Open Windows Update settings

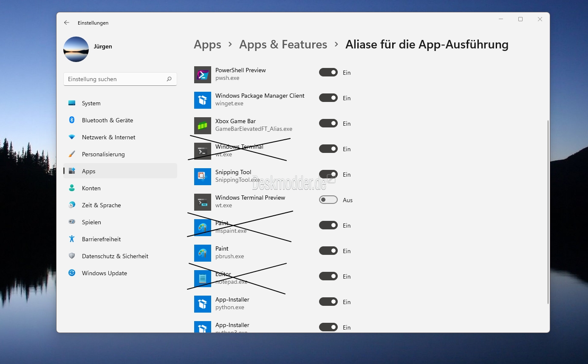pyautogui.click(x=120, y=273)
